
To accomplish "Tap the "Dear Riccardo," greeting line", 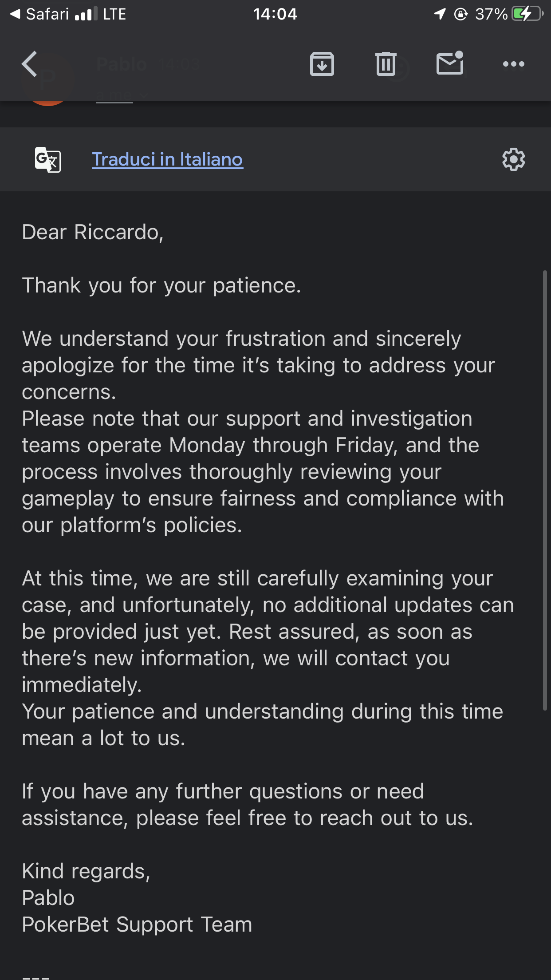I will point(93,232).
